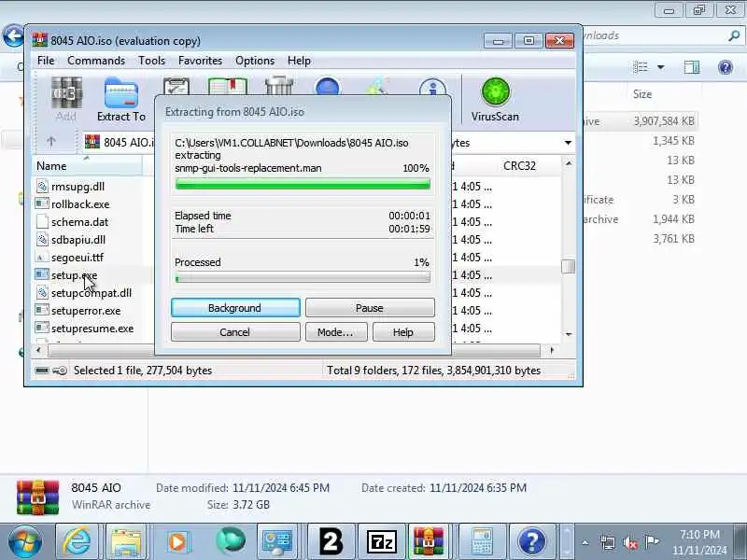Viewport: 747px width, 560px height.
Task: Click Explorer's blue help question icon
Action: (x=726, y=67)
